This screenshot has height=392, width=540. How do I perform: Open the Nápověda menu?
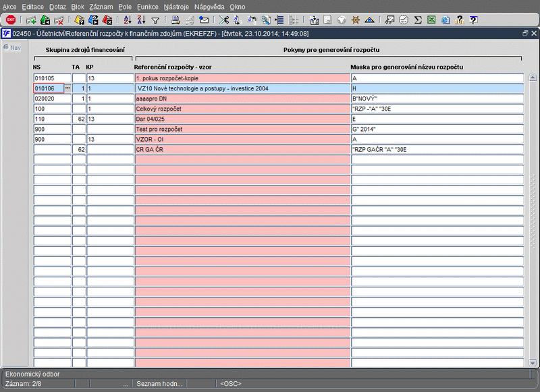209,7
